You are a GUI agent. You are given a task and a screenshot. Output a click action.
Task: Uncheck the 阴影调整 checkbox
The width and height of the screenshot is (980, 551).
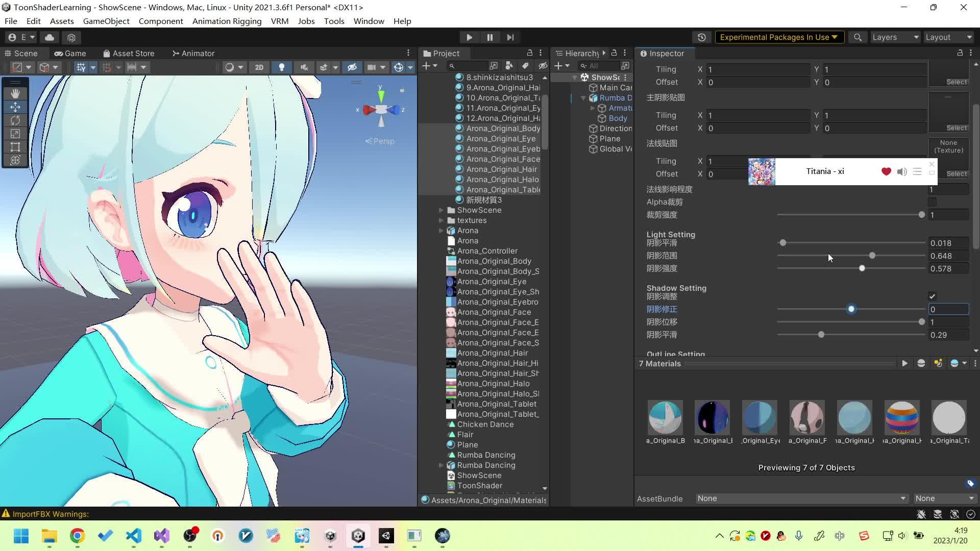click(x=932, y=296)
